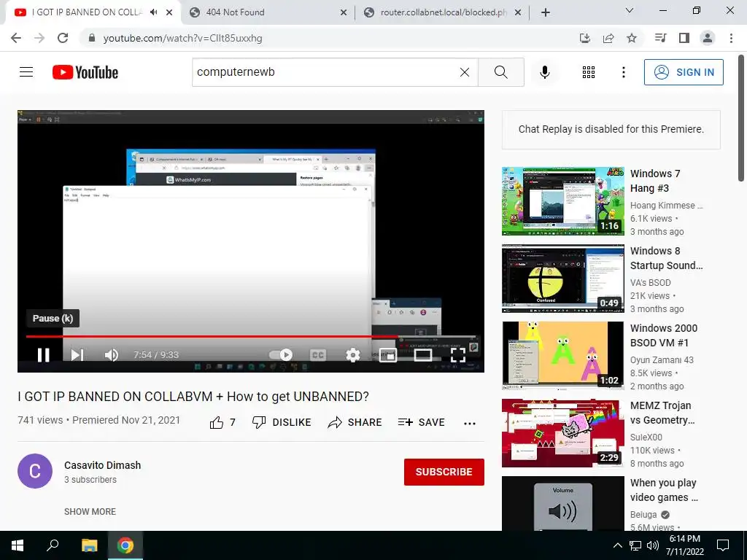
Task: Click the SIGN IN button
Action: [x=683, y=72]
